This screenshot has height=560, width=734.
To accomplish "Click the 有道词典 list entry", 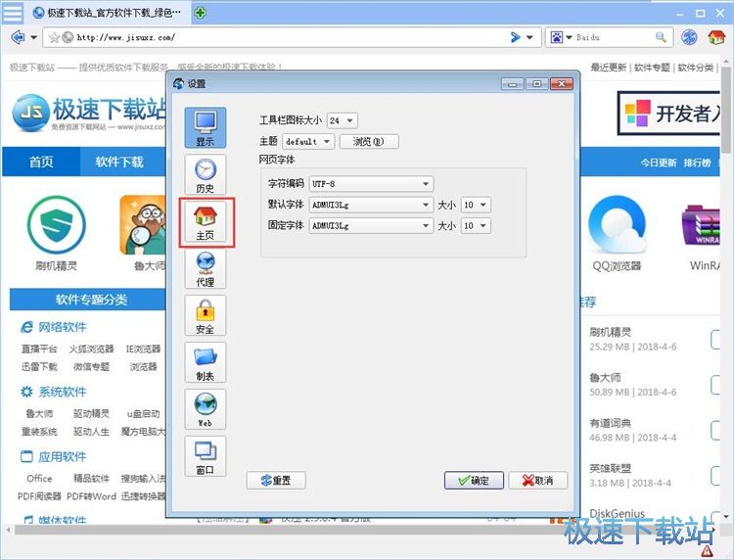I will [610, 423].
